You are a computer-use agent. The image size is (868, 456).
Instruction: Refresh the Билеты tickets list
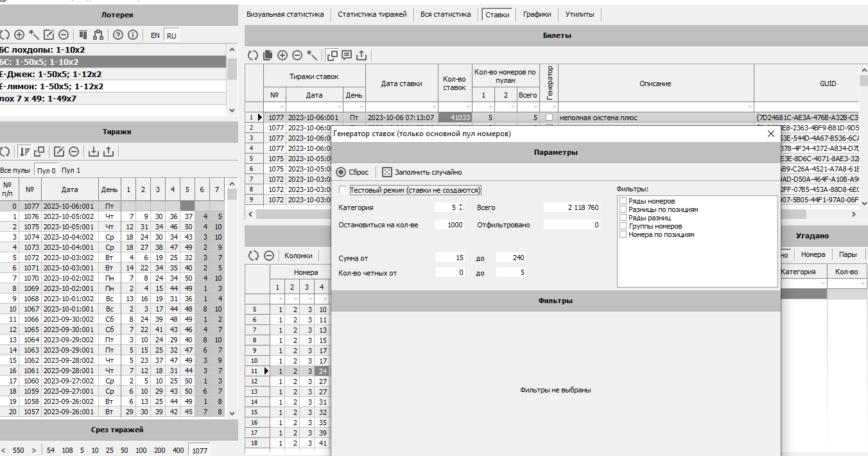coord(253,55)
